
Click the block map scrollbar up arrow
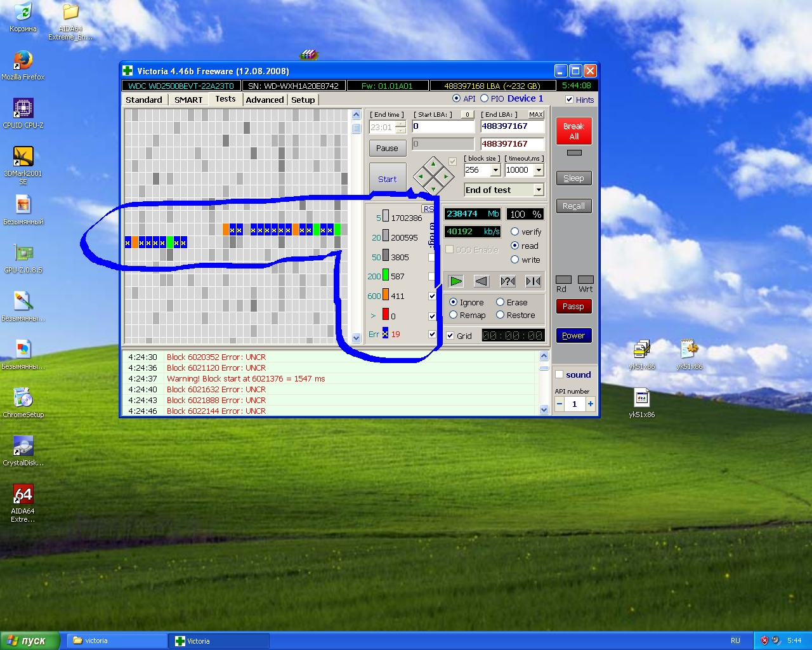tap(356, 115)
